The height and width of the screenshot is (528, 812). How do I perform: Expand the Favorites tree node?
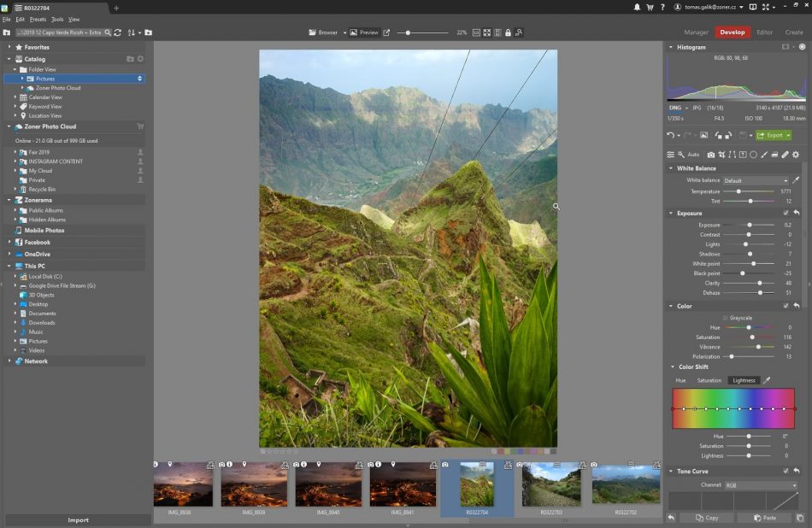[x=9, y=47]
